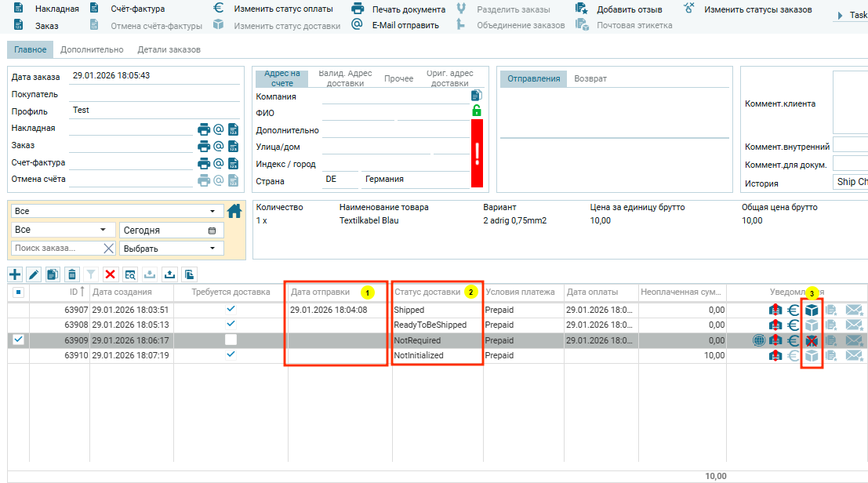Viewport: 868px width, 483px height.
Task: Toggle delivery required checkbox for order 63909
Action: pyautogui.click(x=231, y=340)
